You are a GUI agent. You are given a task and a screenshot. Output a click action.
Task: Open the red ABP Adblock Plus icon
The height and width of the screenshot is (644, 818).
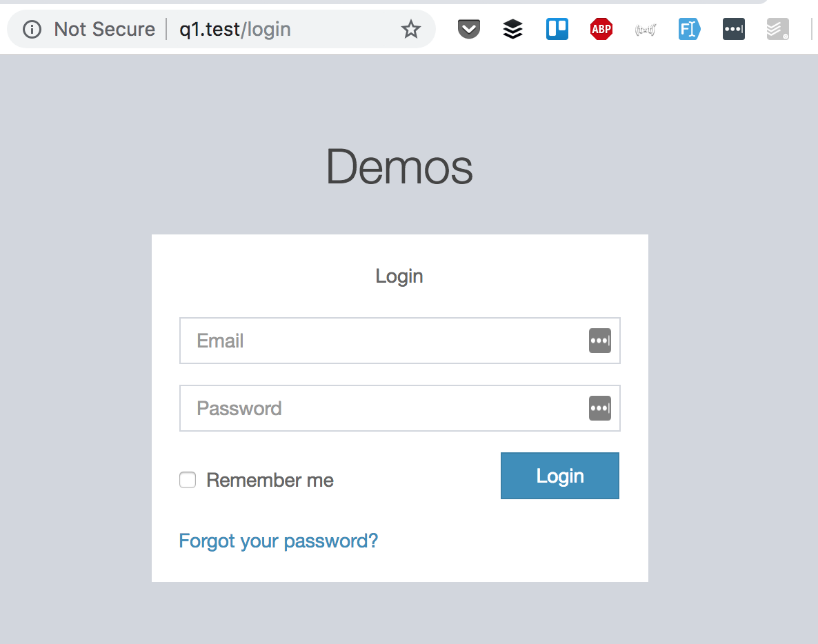601,29
